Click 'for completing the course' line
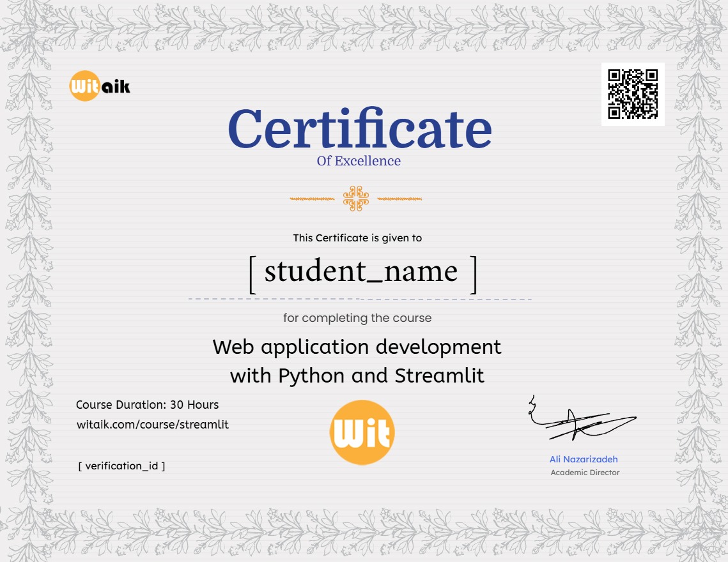Screen dimensions: 728x562 (357, 318)
